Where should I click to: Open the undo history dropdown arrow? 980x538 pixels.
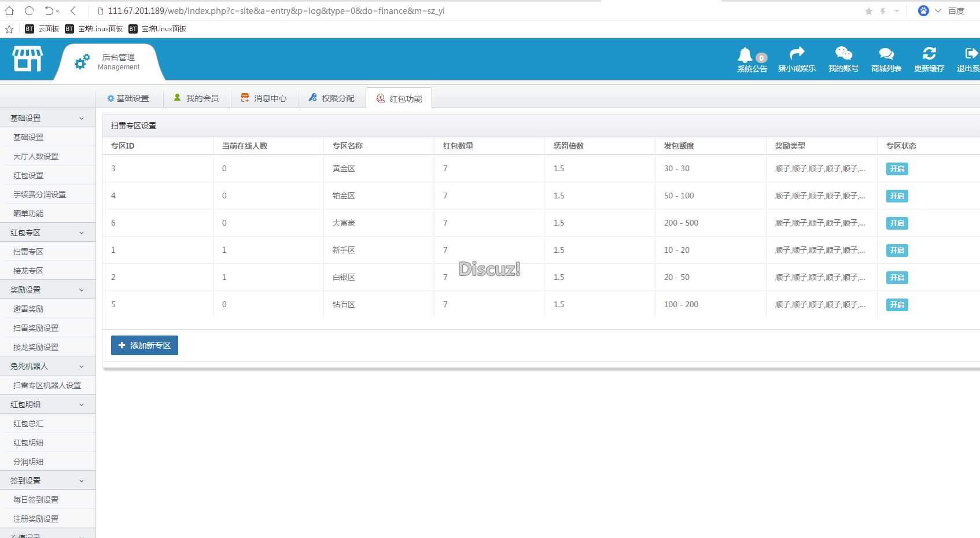pos(58,11)
